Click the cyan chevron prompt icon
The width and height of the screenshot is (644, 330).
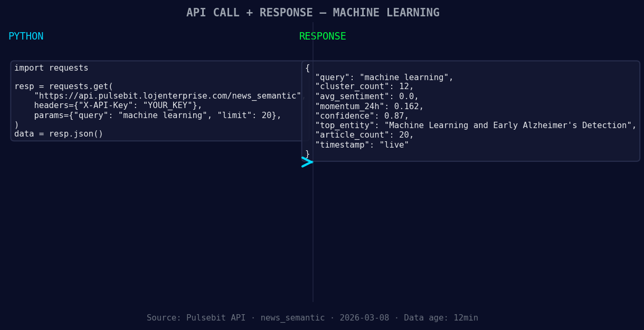pyautogui.click(x=308, y=162)
